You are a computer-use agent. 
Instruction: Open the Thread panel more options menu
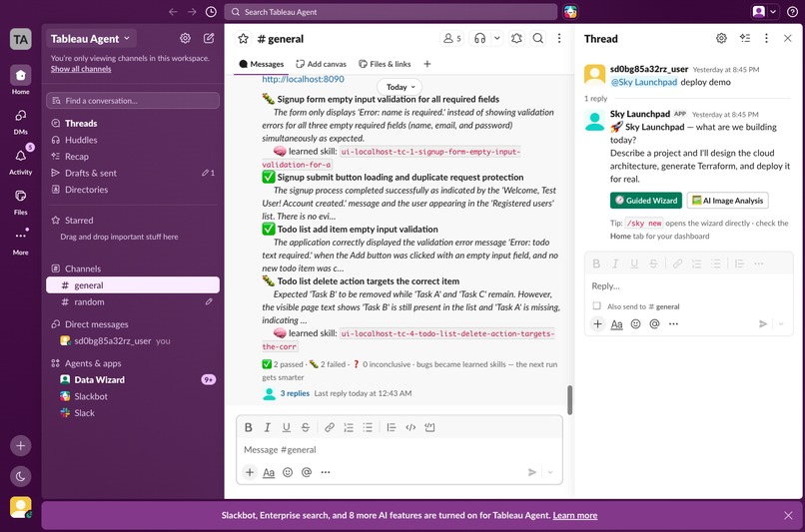point(766,39)
